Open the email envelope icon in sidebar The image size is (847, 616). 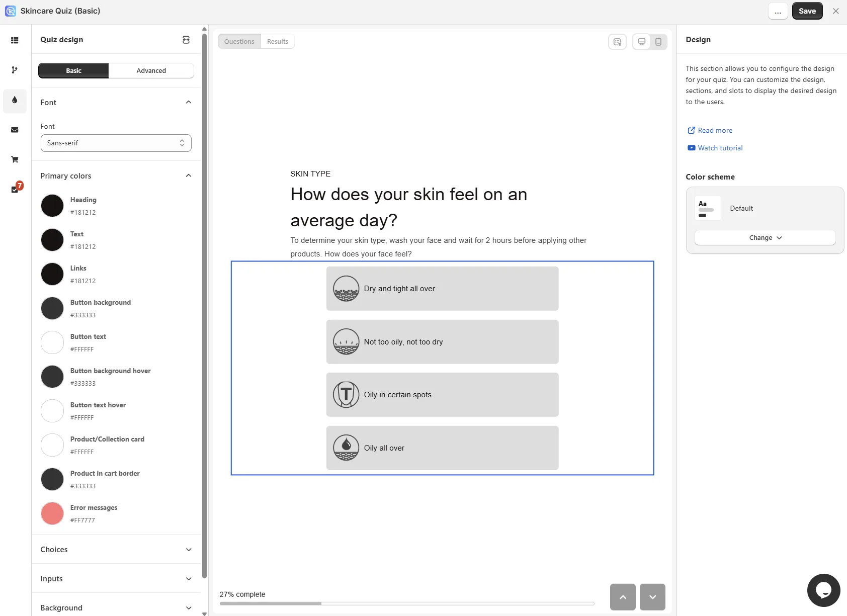pyautogui.click(x=15, y=130)
